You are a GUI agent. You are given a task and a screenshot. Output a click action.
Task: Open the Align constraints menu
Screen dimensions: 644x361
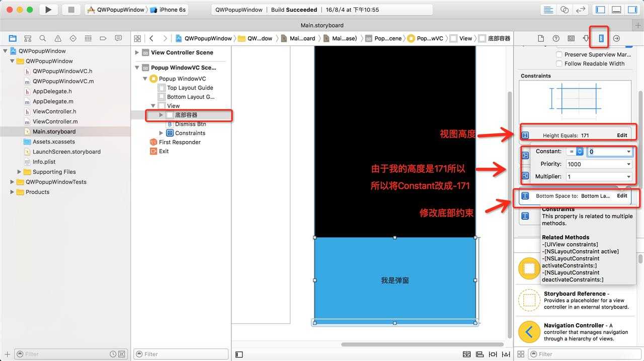[x=479, y=354]
